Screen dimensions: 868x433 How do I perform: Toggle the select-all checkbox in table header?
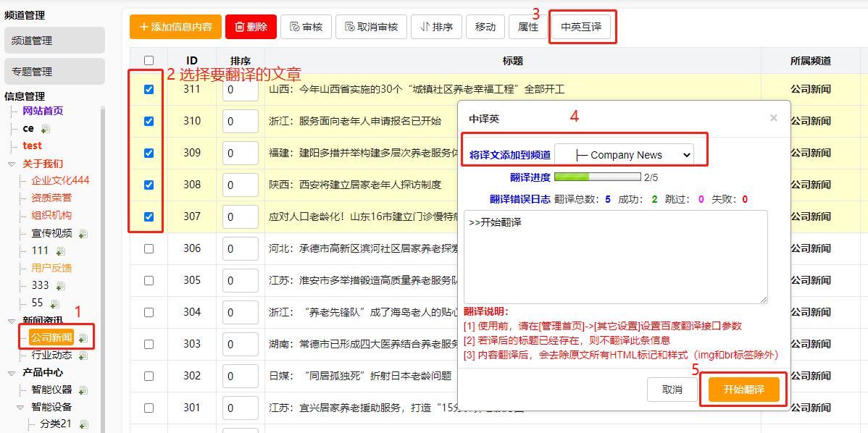[x=149, y=61]
